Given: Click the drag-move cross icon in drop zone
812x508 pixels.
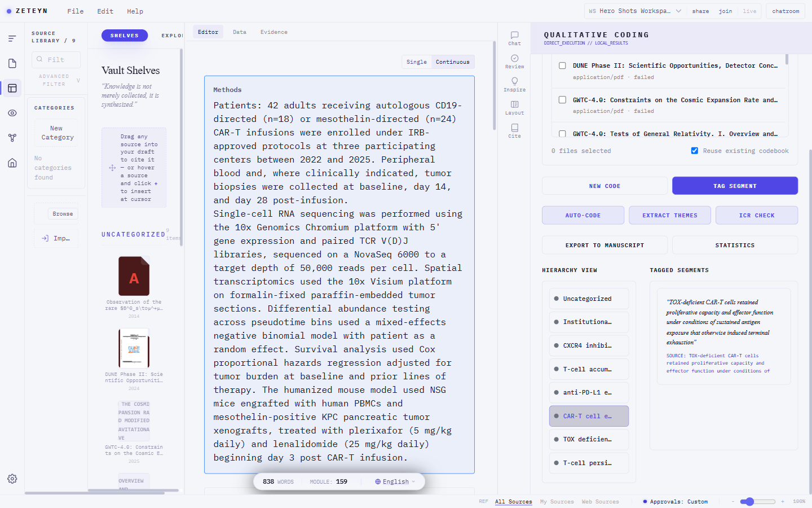Looking at the screenshot, I should pyautogui.click(x=112, y=168).
